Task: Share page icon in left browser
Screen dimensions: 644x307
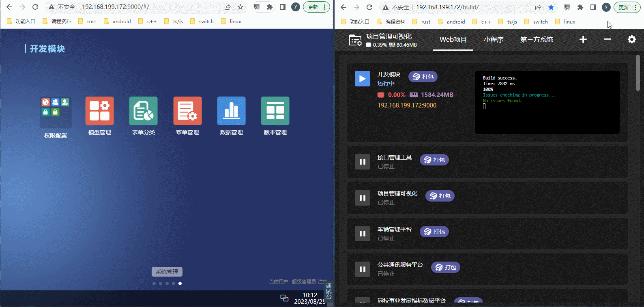Action: coord(228,7)
